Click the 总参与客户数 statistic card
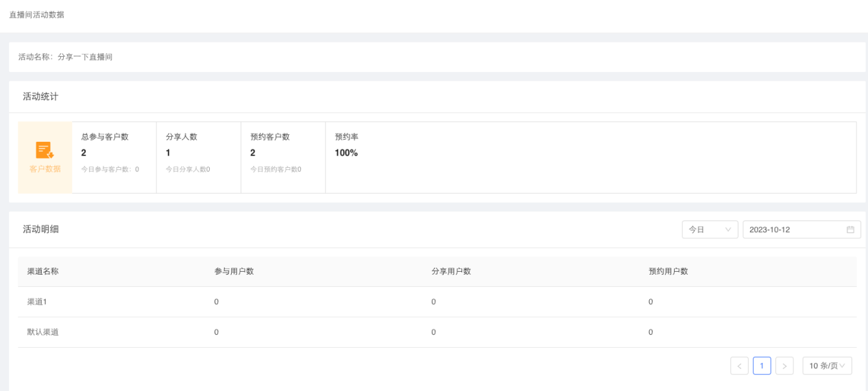 click(114, 153)
